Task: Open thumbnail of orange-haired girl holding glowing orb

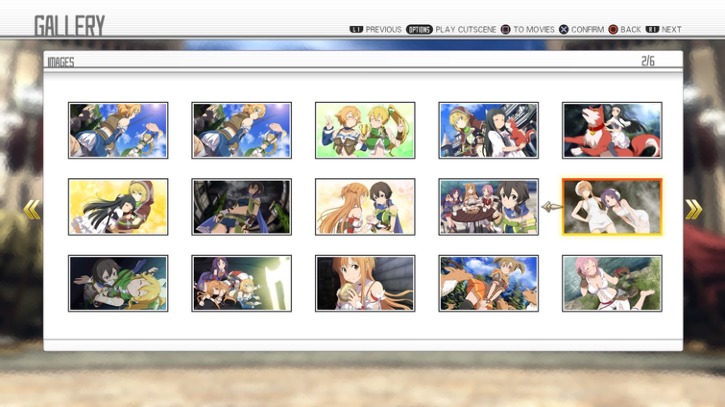Action: (365, 283)
